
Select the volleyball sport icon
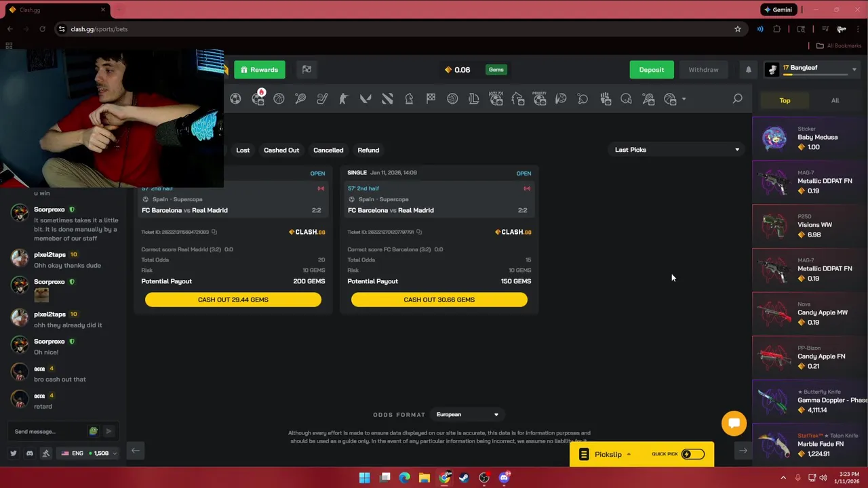point(452,99)
